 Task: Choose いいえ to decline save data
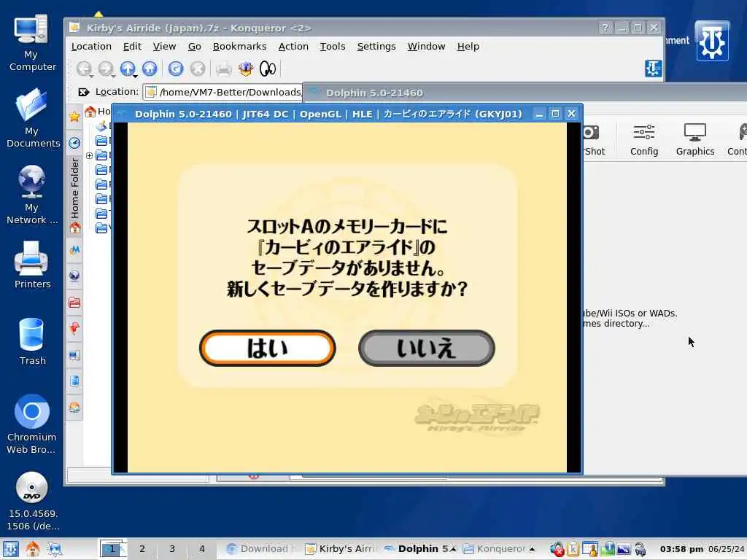click(x=426, y=348)
